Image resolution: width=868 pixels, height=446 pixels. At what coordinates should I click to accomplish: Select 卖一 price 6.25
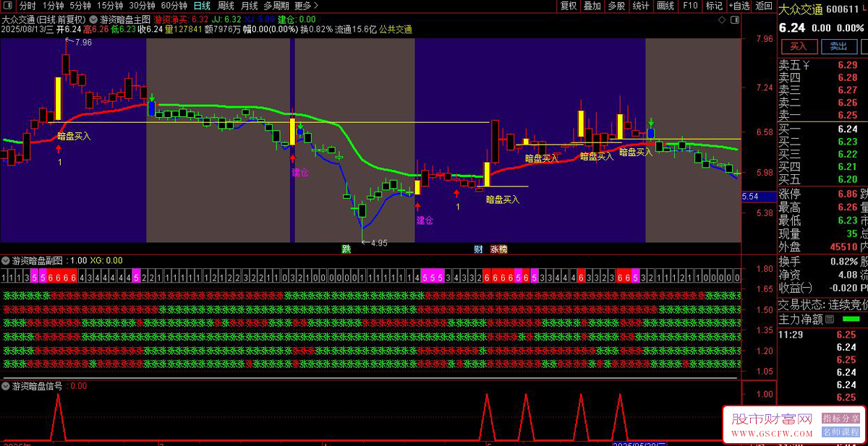click(x=847, y=115)
